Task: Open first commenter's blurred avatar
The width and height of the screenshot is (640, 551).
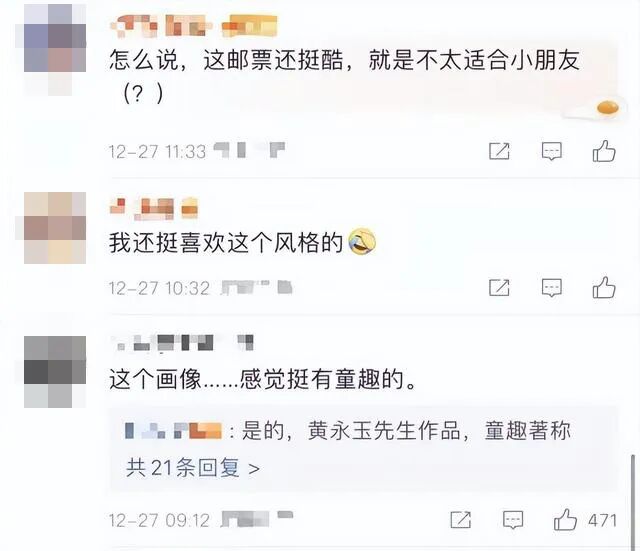Action: tap(51, 50)
